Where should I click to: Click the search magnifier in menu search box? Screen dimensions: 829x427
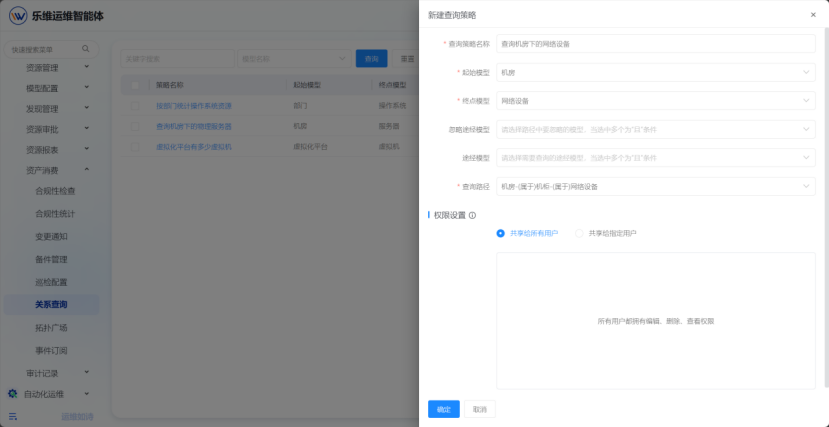[86, 49]
